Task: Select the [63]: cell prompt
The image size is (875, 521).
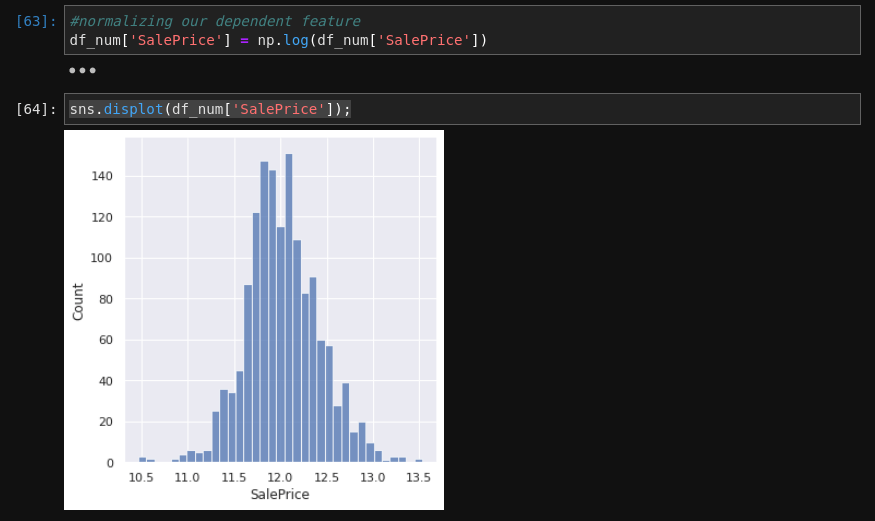Action: (x=36, y=21)
